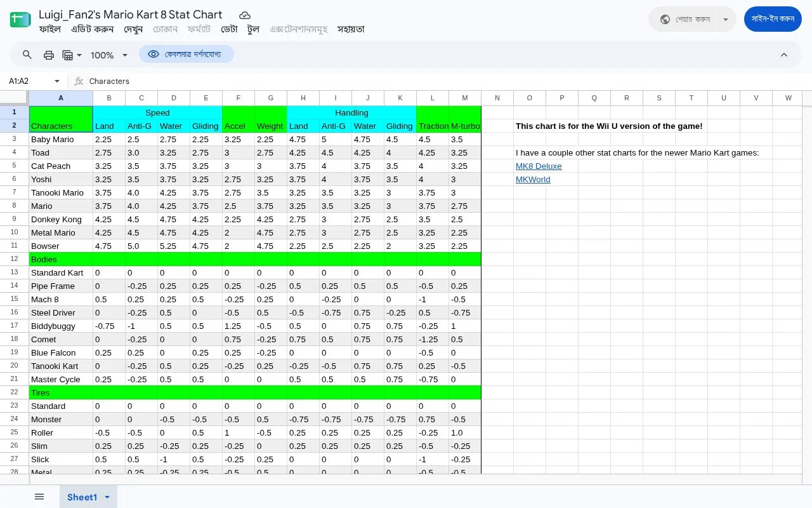Click the সাইন-ইন করুন button

point(773,19)
